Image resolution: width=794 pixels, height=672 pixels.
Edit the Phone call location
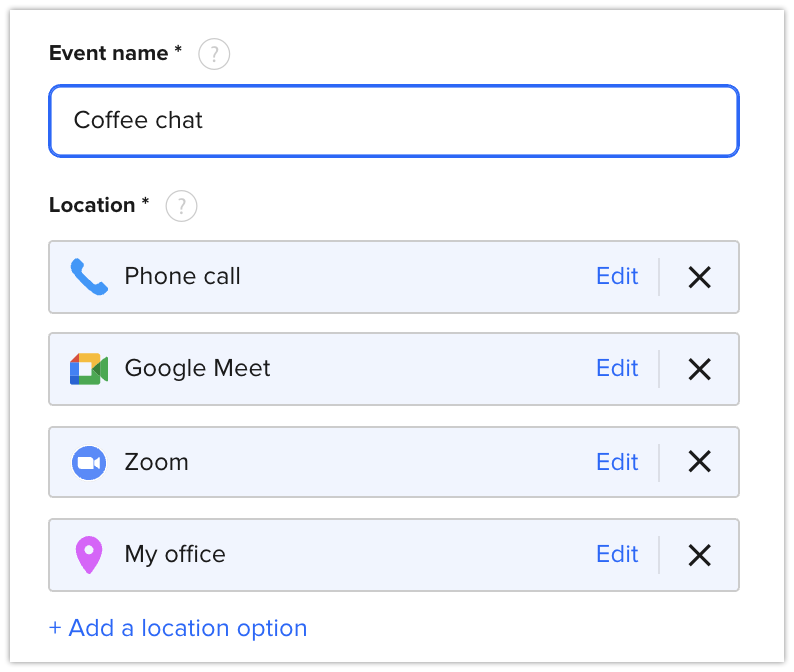617,277
